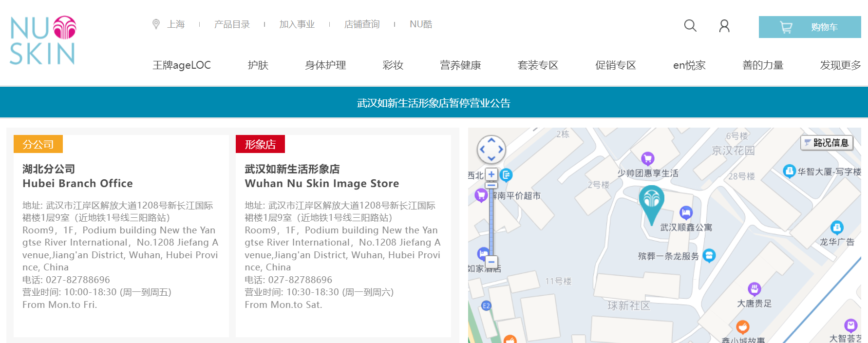
Task: Zoom in with the map plus button
Action: 491,174
